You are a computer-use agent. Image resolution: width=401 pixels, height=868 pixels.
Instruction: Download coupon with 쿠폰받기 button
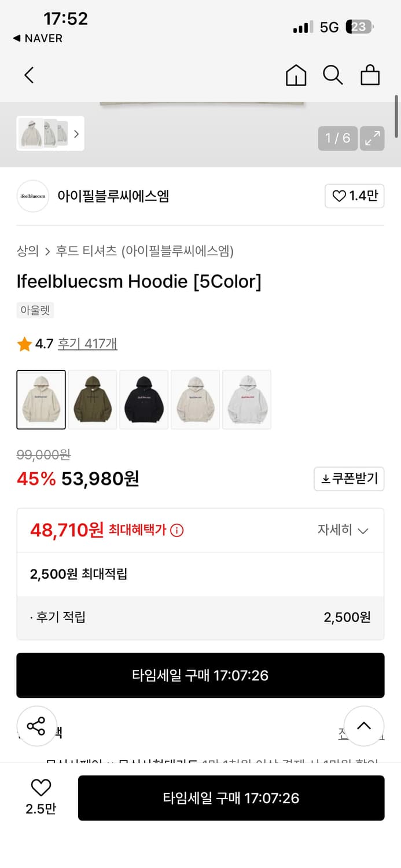tap(349, 479)
